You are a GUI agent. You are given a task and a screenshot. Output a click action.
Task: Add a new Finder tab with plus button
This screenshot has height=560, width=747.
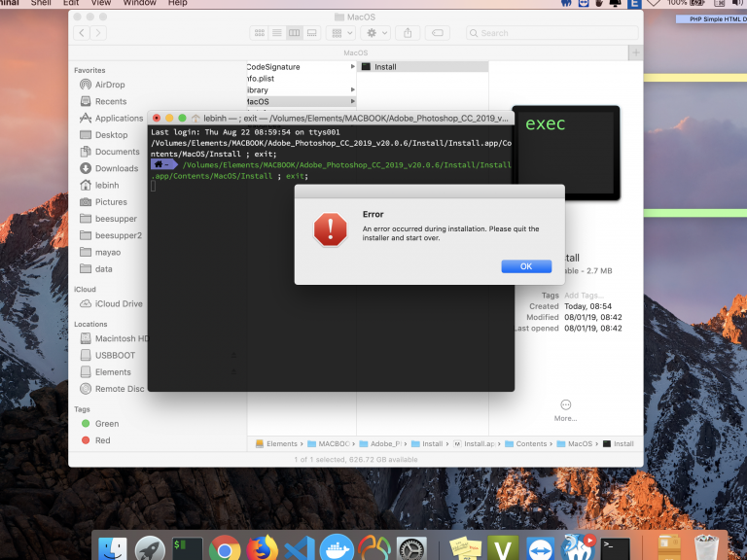coord(635,52)
